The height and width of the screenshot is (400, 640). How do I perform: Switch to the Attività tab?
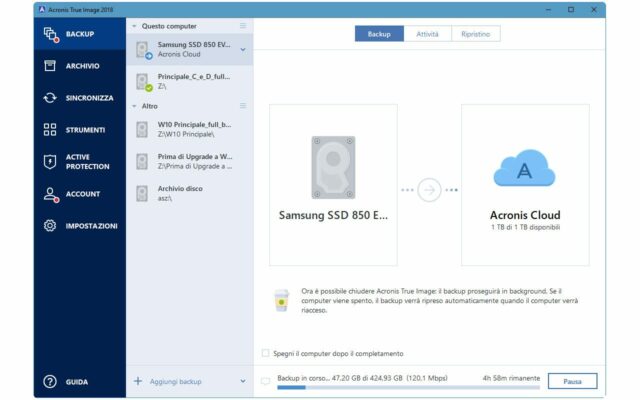tap(427, 34)
